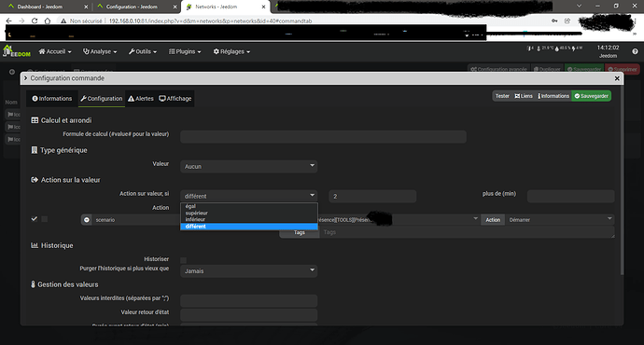Image resolution: width=644 pixels, height=345 pixels.
Task: Open the Analyse menu
Action: [100, 51]
